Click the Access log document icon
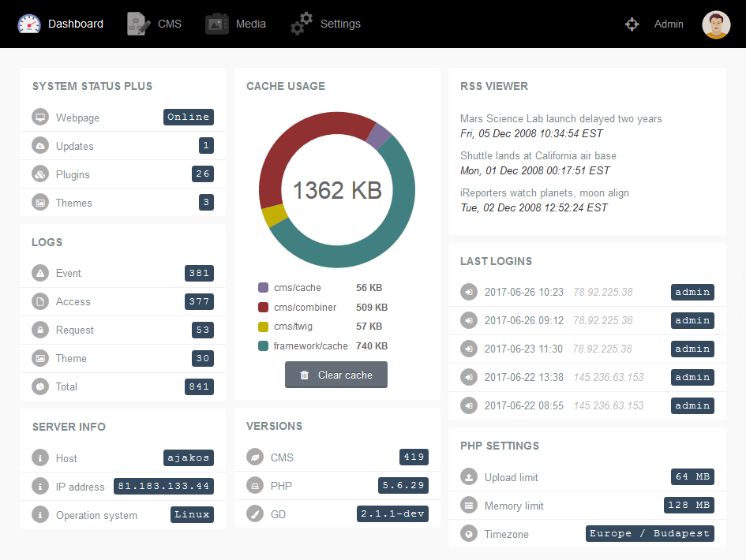The image size is (746, 560). [x=40, y=301]
